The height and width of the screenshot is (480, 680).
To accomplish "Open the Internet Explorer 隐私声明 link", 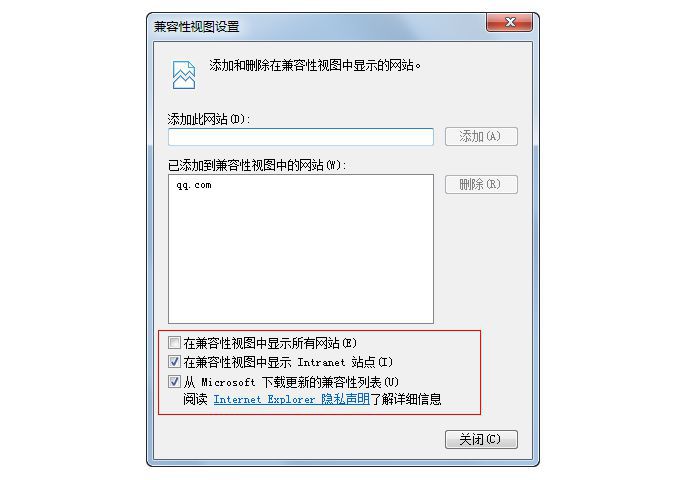I will (291, 399).
